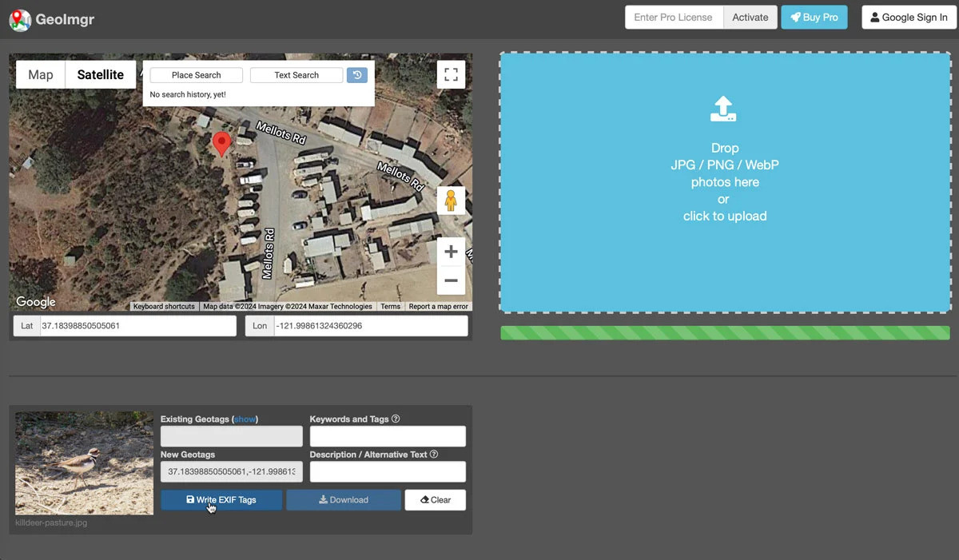Open Keyboard shortcuts link on map

pos(164,307)
